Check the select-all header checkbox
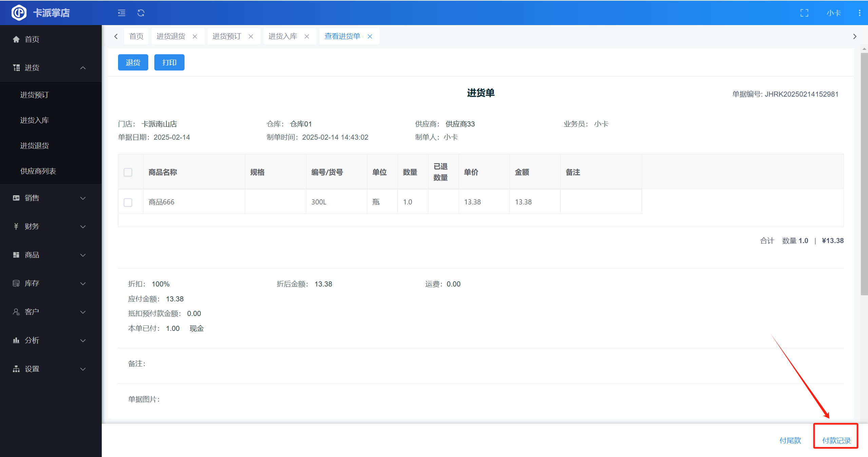Screen dimensions: 868x457 (x=128, y=172)
